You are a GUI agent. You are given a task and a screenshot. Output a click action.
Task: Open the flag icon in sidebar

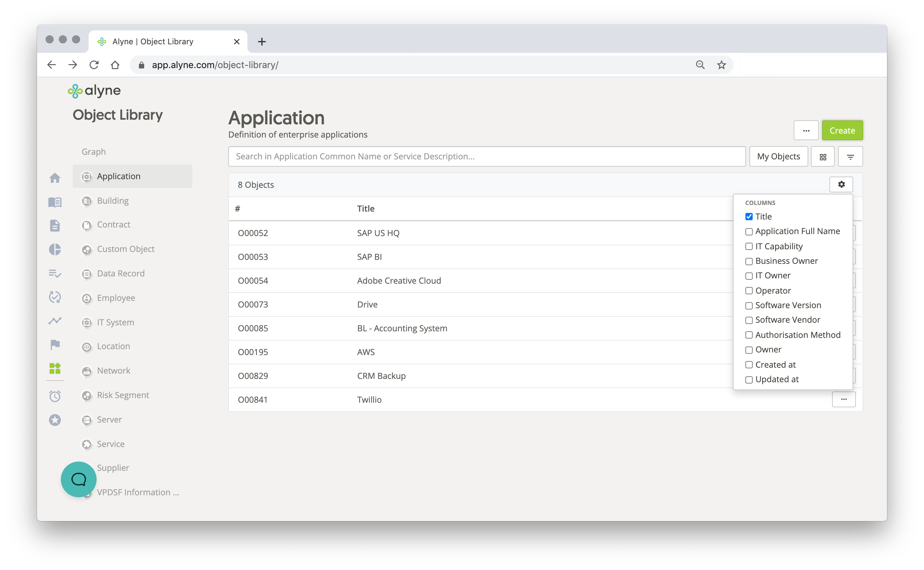pos(55,345)
